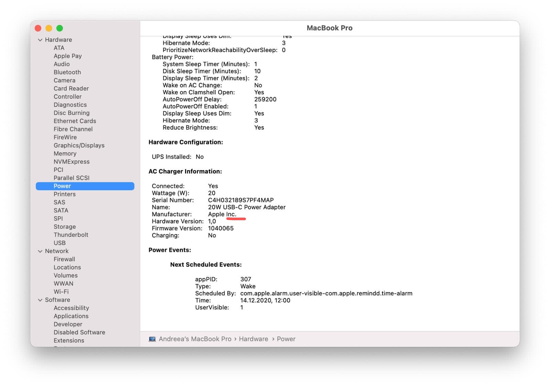Image resolution: width=550 pixels, height=387 pixels.
Task: Select Parallel SCSI entry
Action: [72, 178]
